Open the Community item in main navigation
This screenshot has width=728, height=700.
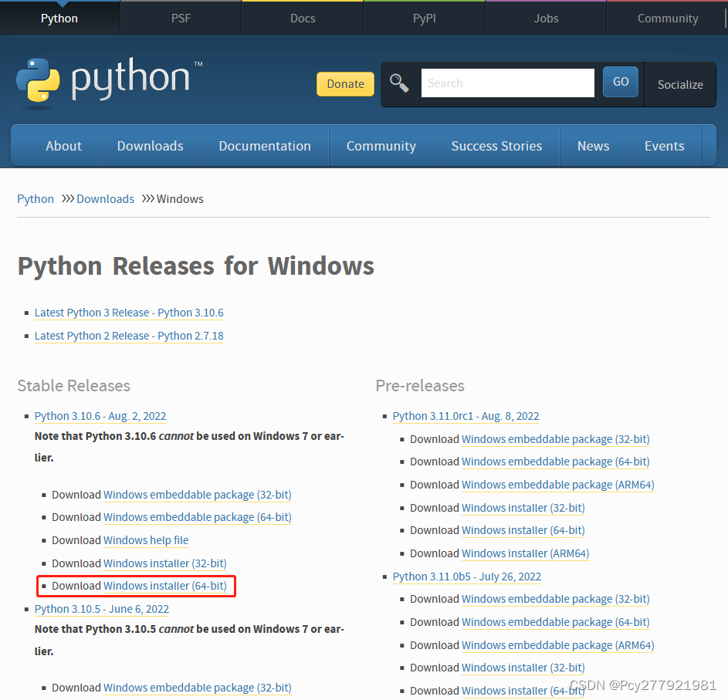pos(381,146)
